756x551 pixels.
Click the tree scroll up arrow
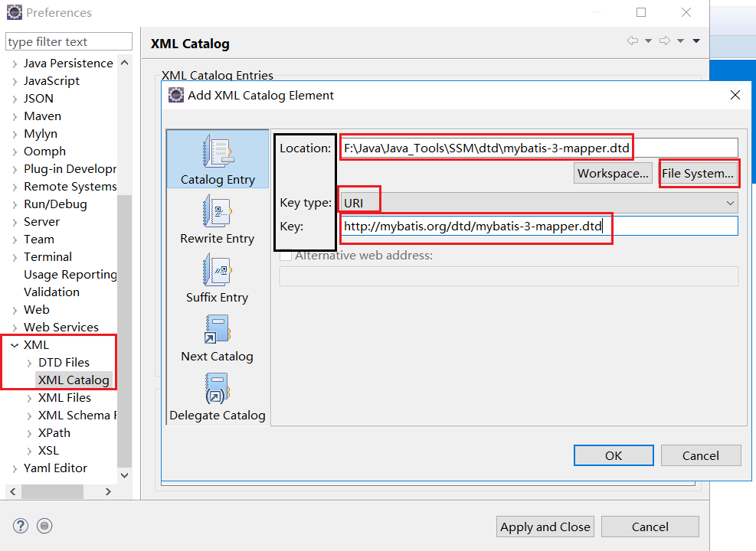(124, 63)
